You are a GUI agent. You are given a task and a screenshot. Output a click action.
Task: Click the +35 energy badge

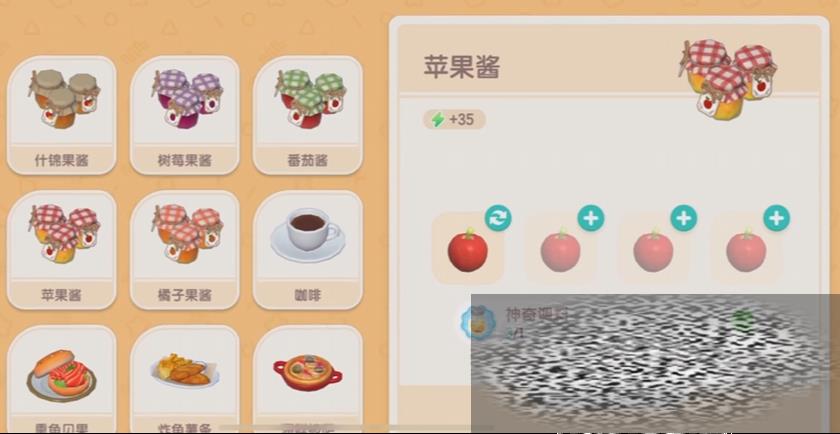click(454, 119)
